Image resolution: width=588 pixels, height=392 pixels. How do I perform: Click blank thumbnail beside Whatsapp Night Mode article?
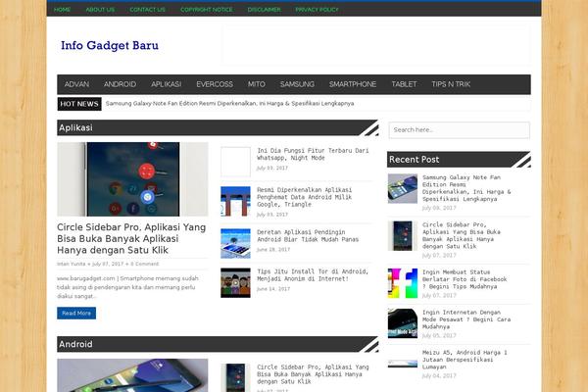(235, 162)
